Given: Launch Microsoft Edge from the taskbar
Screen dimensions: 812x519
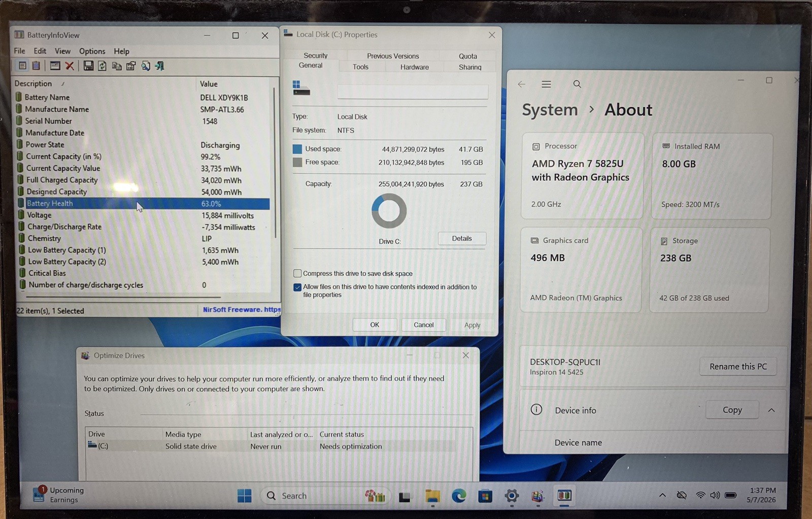Looking at the screenshot, I should tap(459, 496).
